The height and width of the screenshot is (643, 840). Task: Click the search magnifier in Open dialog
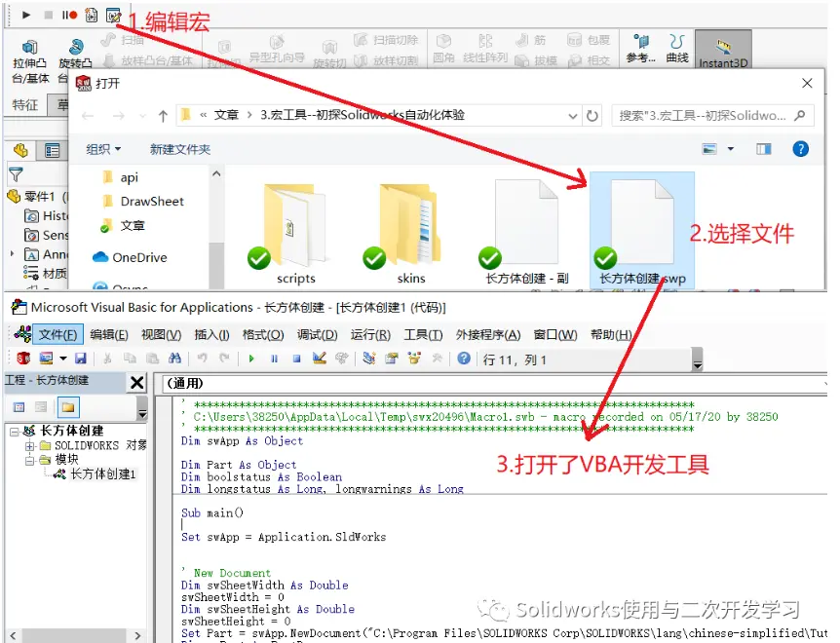pyautogui.click(x=800, y=115)
